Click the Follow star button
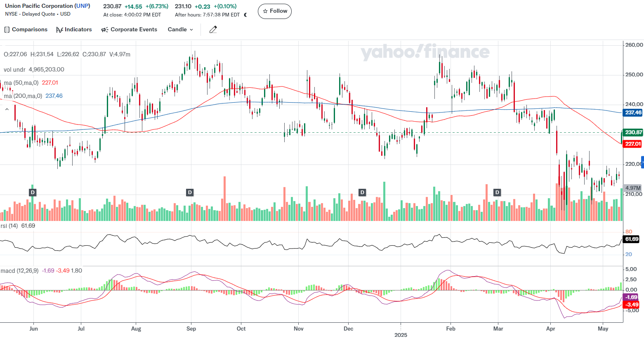Viewport: 644px width, 338px height. pyautogui.click(x=275, y=11)
